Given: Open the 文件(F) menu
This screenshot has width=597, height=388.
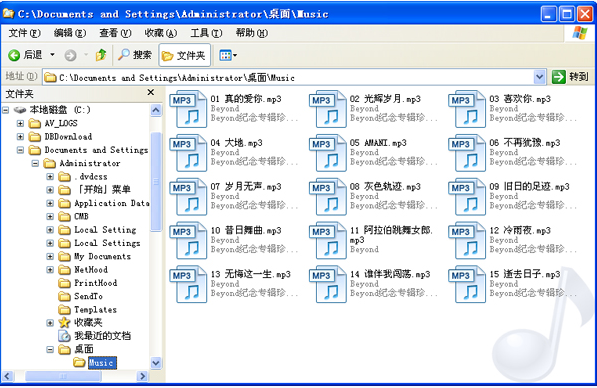Looking at the screenshot, I should 24,33.
